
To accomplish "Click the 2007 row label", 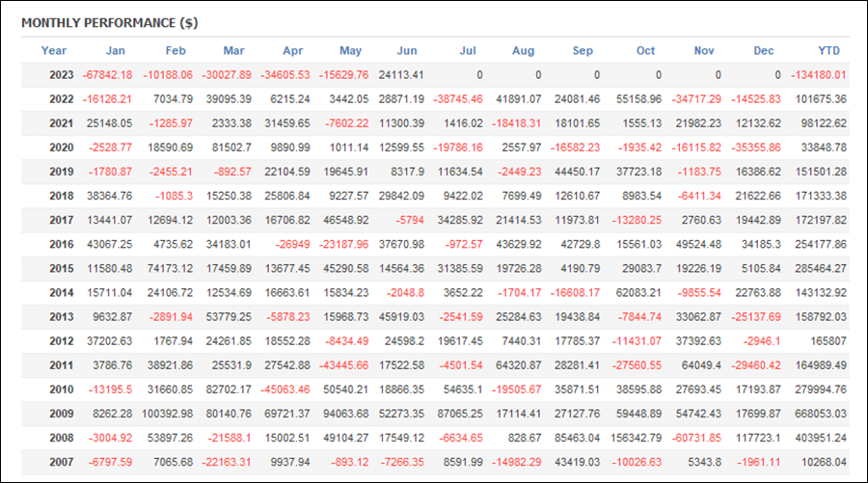I will tap(62, 462).
